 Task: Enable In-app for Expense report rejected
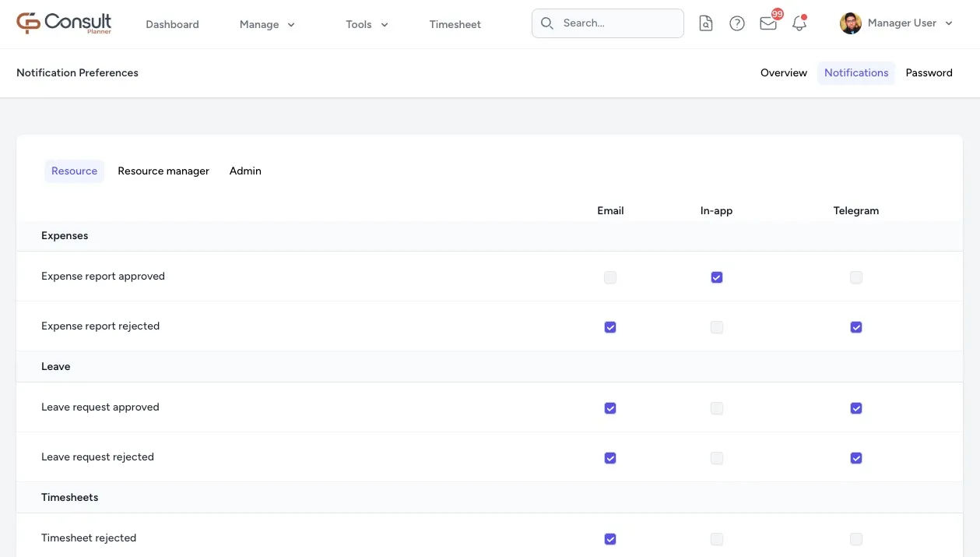click(x=717, y=327)
